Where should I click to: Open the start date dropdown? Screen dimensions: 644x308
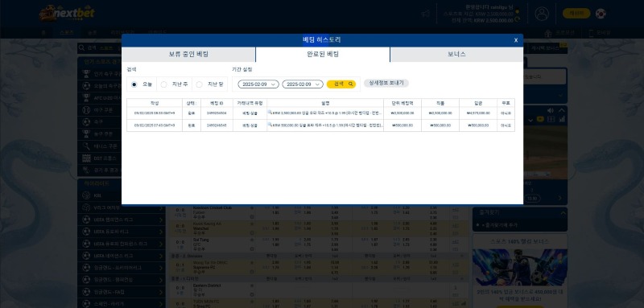click(258, 84)
